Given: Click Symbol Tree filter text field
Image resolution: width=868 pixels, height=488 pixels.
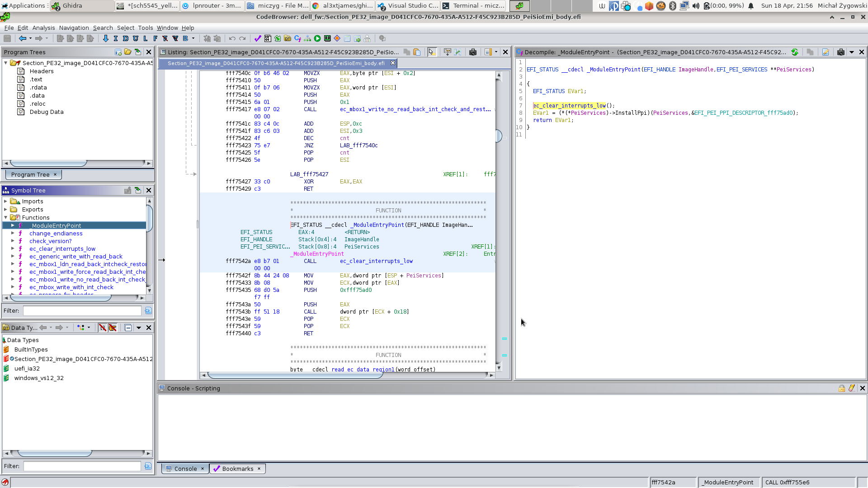Looking at the screenshot, I should click(x=82, y=310).
